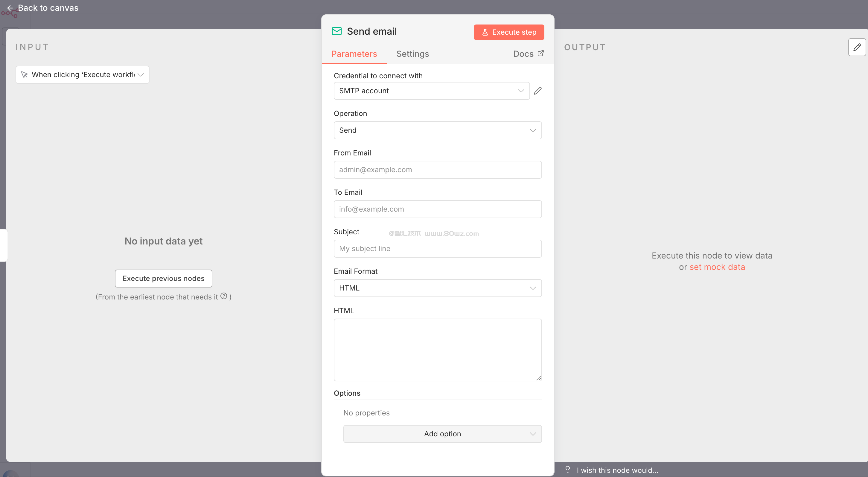Select the Parameters tab

[x=354, y=54]
